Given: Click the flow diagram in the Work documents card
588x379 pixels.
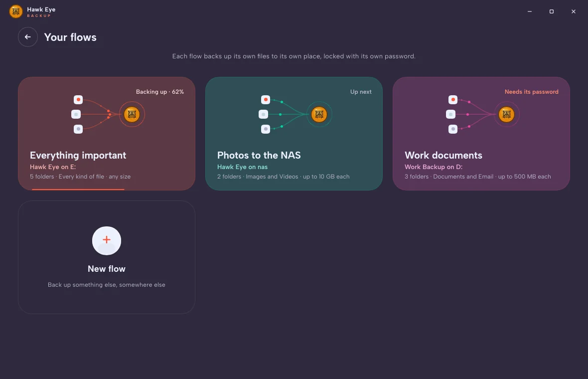Looking at the screenshot, I should click(483, 114).
